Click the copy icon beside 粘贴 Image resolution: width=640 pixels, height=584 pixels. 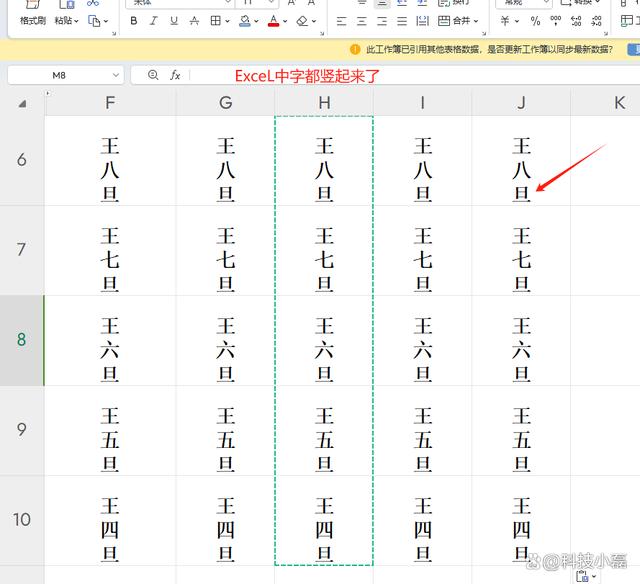(x=94, y=21)
